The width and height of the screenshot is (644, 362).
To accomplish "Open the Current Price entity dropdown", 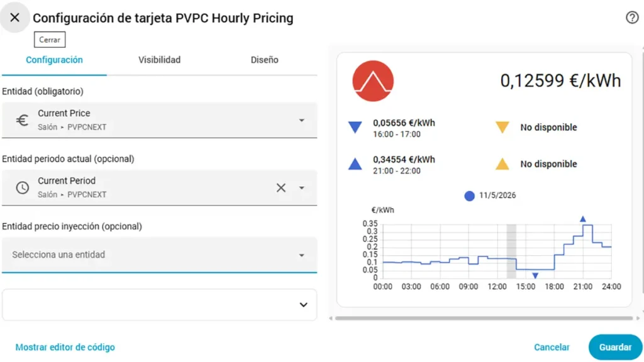I will pos(159,120).
